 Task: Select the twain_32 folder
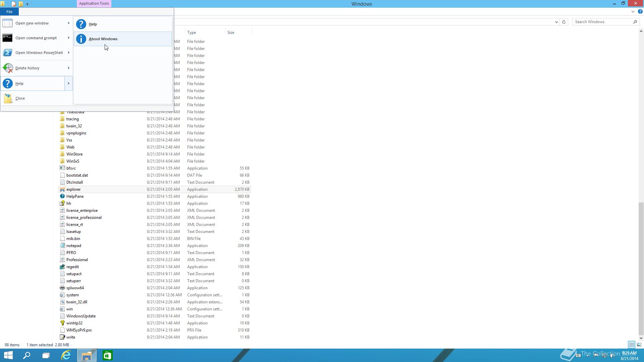[74, 126]
